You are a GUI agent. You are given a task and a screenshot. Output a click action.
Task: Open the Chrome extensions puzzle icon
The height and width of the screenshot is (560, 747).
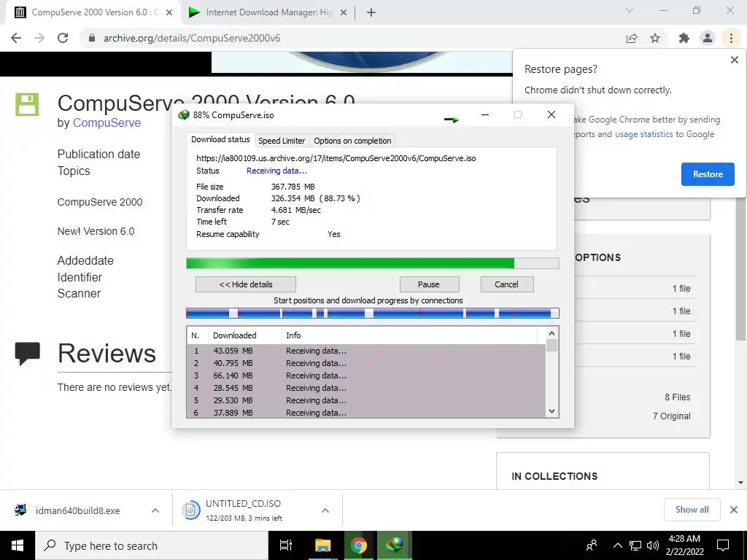684,38
